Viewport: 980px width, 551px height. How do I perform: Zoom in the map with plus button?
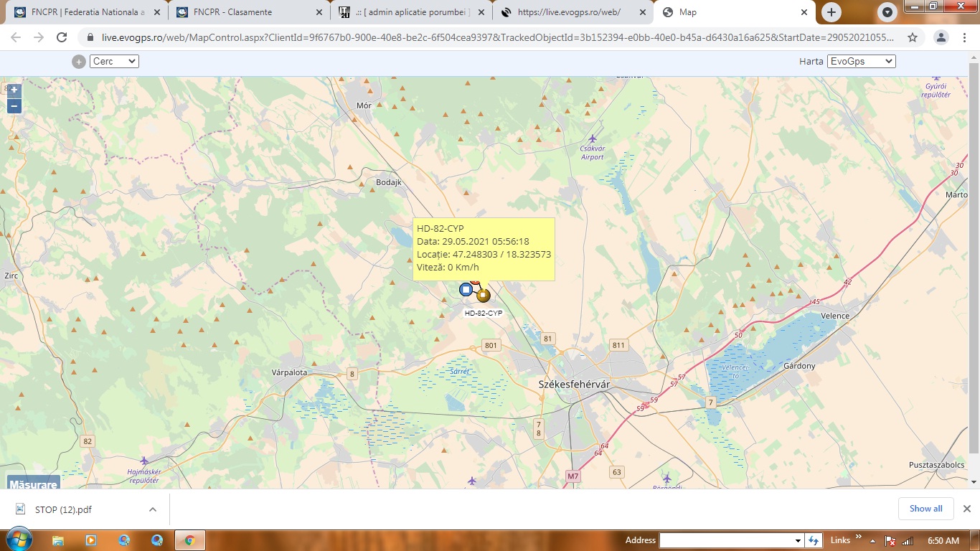[14, 91]
